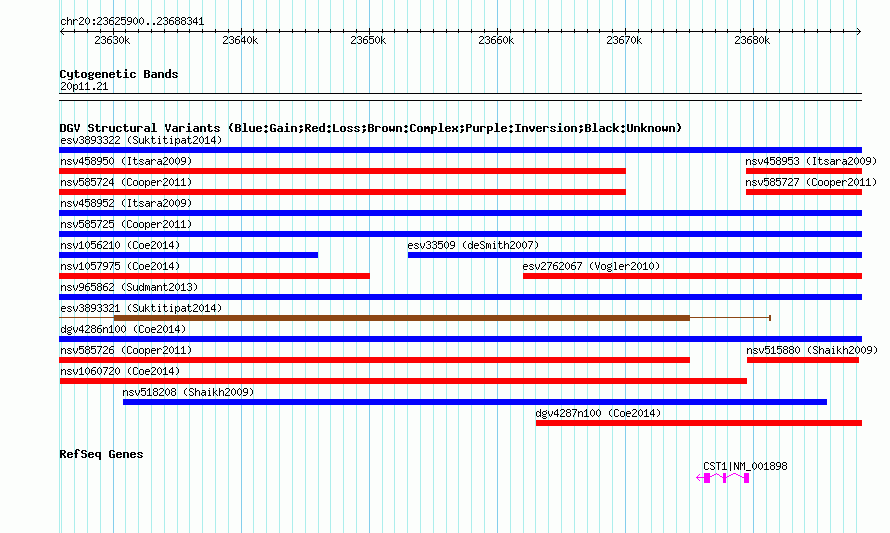
Task: Select nsv965862 (Sudmant2013) label
Action: 129,287
